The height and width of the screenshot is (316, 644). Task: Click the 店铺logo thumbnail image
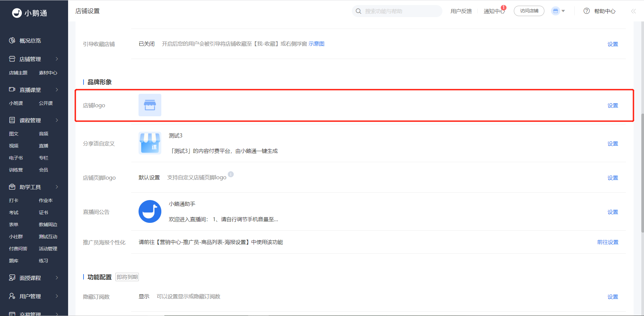pos(150,105)
